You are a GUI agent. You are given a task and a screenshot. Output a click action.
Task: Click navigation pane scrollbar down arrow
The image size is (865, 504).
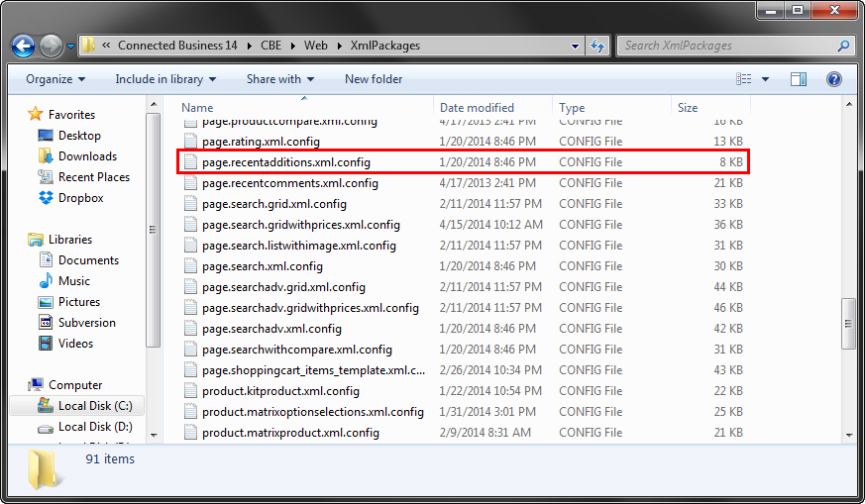pyautogui.click(x=154, y=435)
